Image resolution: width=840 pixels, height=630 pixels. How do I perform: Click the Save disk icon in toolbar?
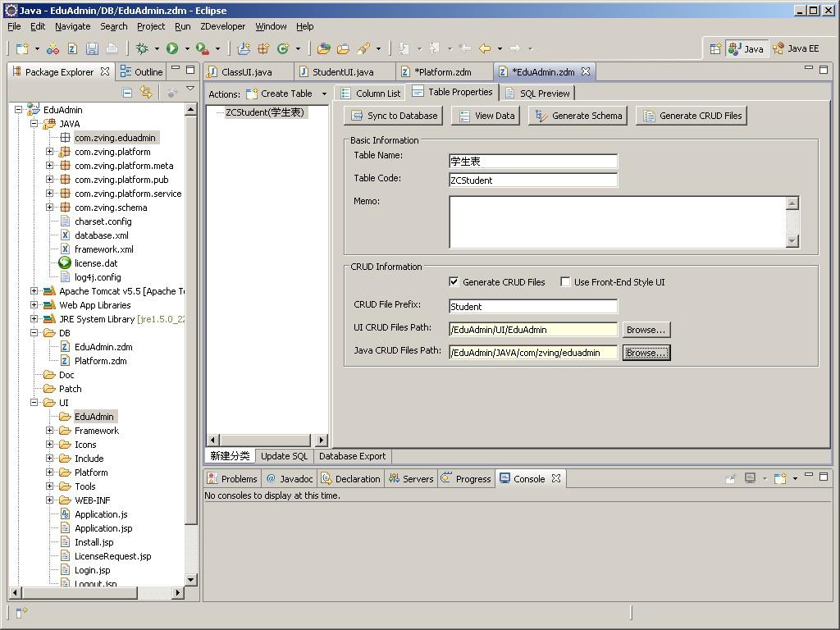click(x=92, y=48)
